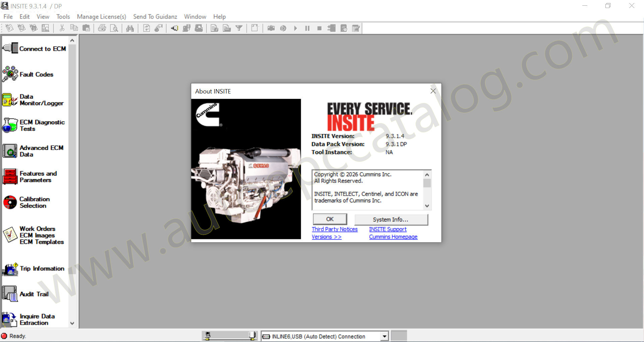The height and width of the screenshot is (342, 644).
Task: Click the sidebar scroll up arrow
Action: [x=72, y=40]
